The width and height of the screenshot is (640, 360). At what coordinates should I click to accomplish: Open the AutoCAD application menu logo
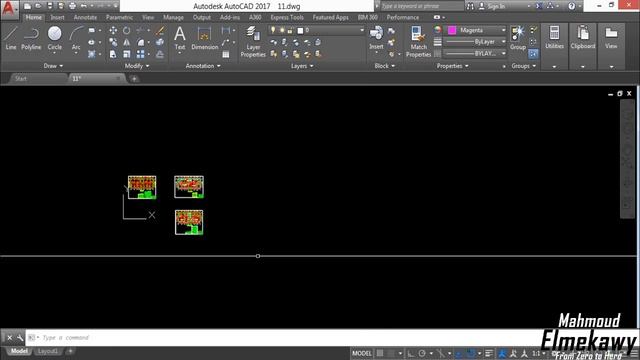pyautogui.click(x=9, y=9)
